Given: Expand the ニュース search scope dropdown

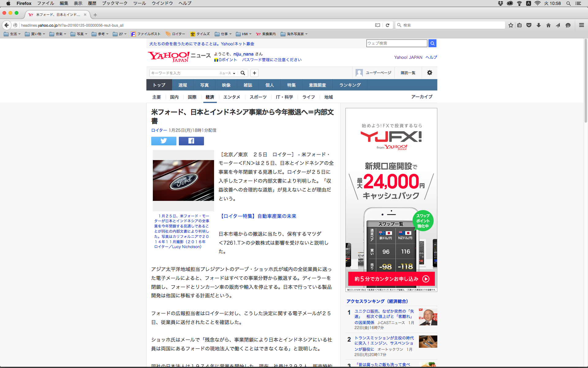Looking at the screenshot, I should (x=227, y=73).
